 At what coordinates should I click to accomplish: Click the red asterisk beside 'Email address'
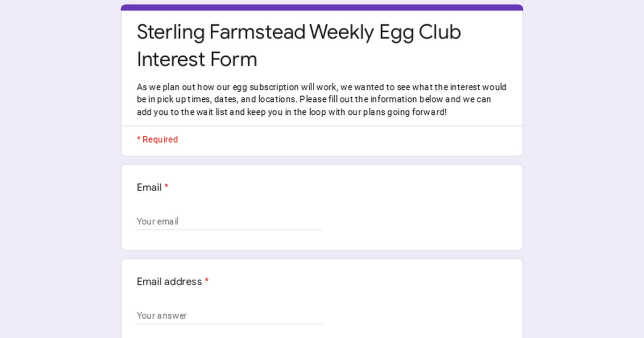pos(207,282)
